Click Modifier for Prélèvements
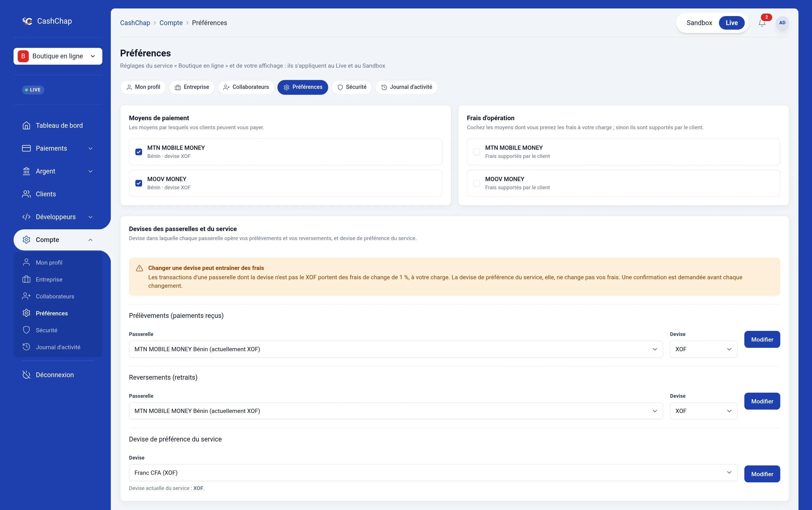This screenshot has height=510, width=812. tap(762, 339)
